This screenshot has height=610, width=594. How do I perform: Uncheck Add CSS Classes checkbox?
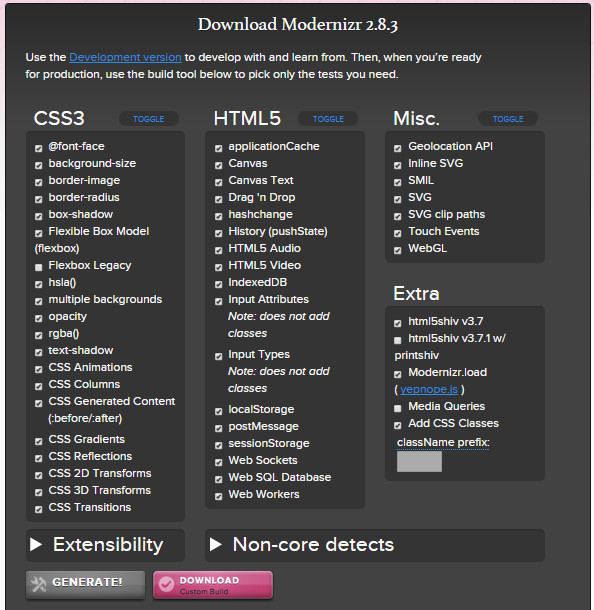click(x=398, y=425)
